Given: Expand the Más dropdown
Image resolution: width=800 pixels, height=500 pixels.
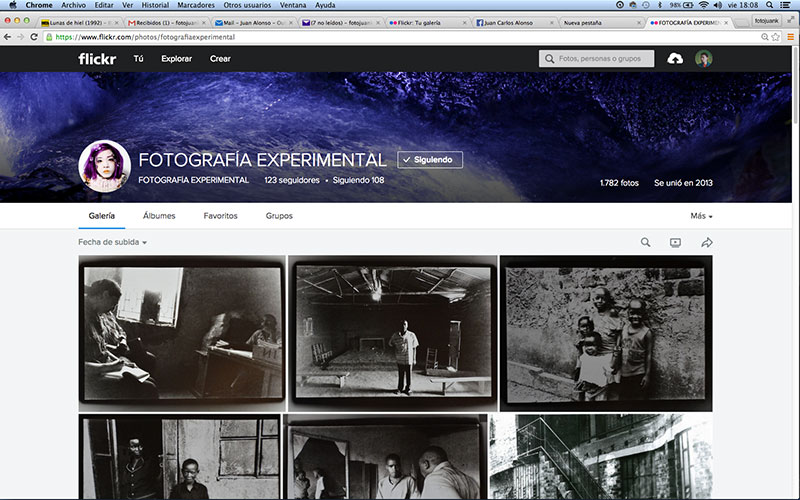Looking at the screenshot, I should click(x=701, y=216).
